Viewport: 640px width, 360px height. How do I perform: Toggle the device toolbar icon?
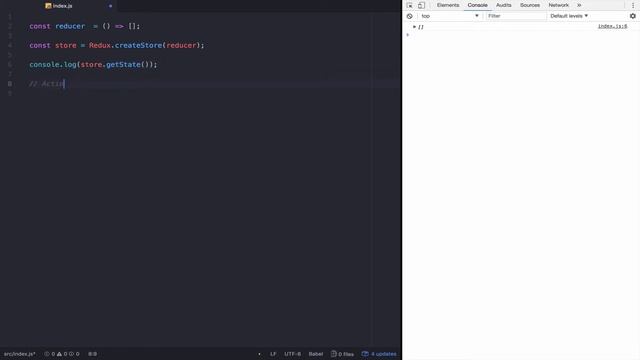(x=421, y=5)
